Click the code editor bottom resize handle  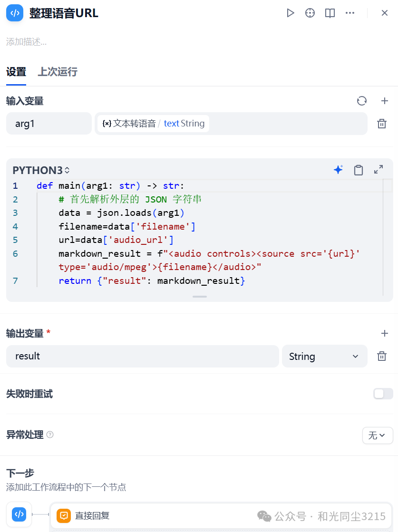200,297
